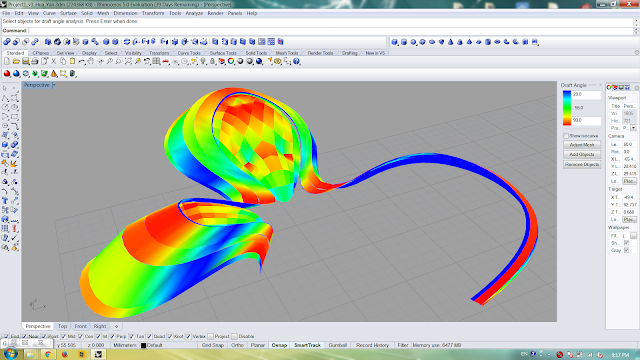
Task: Open the color wheel material icon
Action: click(x=231, y=62)
